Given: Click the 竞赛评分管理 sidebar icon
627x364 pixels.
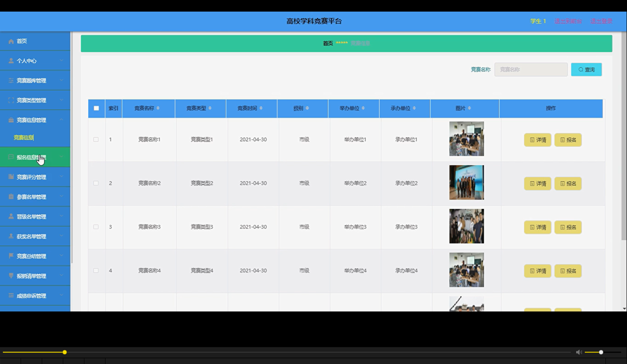Looking at the screenshot, I should pyautogui.click(x=11, y=177).
